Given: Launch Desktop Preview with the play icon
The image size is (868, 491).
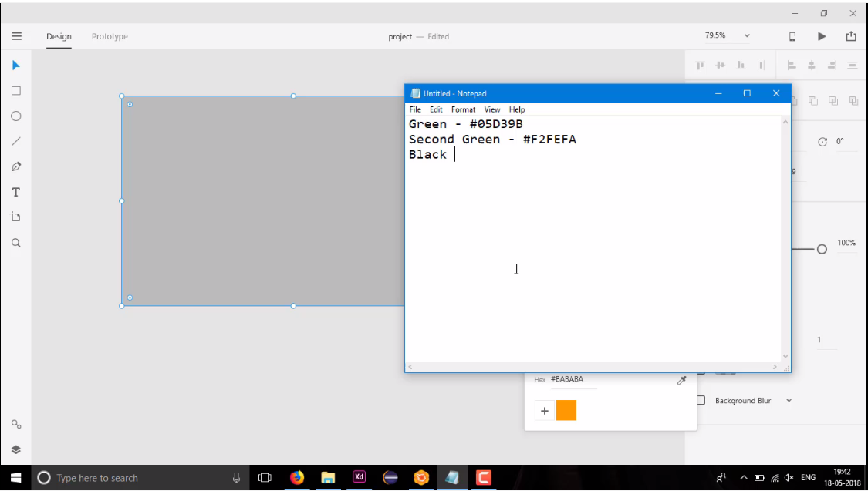Looking at the screenshot, I should pyautogui.click(x=821, y=36).
